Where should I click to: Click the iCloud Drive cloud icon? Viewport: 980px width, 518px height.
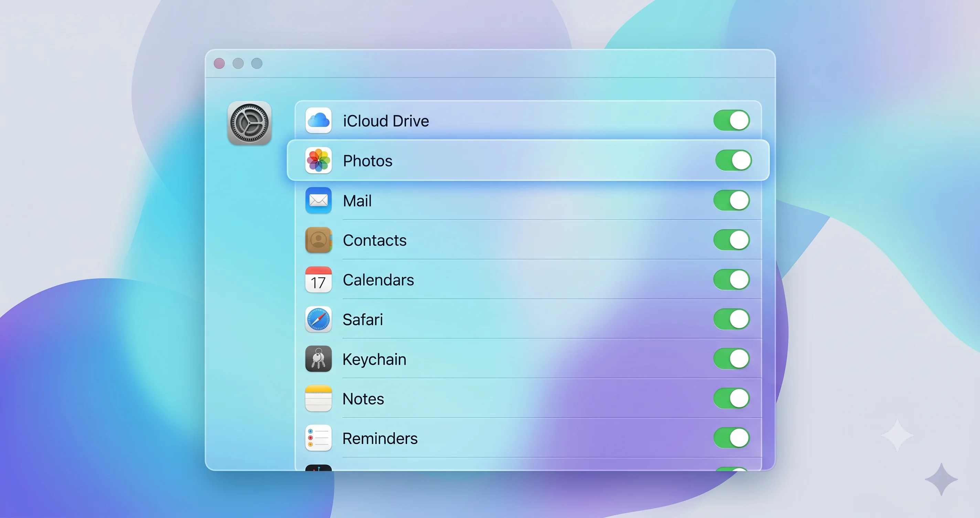pyautogui.click(x=318, y=120)
